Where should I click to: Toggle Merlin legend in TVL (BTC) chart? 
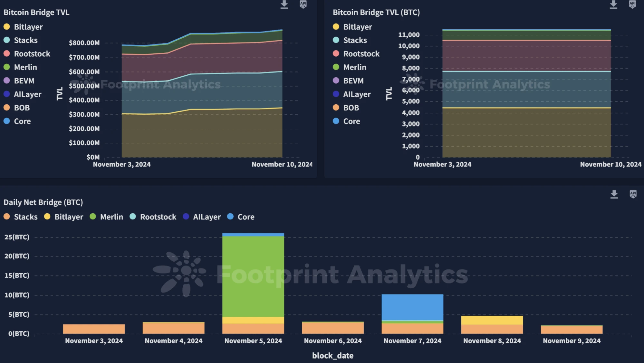pos(350,67)
